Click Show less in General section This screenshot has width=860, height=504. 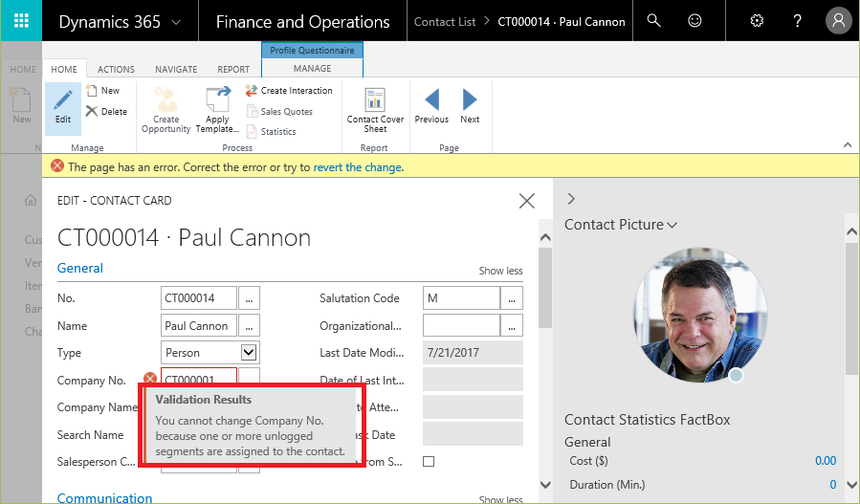click(500, 271)
